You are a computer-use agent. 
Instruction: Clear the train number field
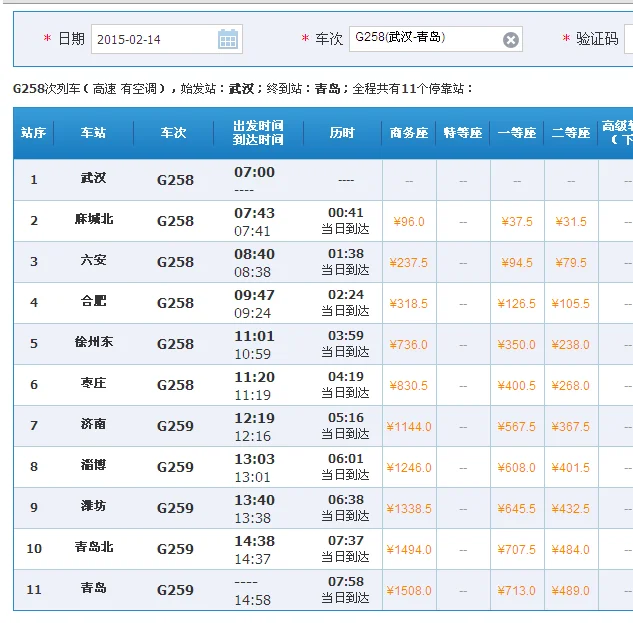(x=511, y=40)
